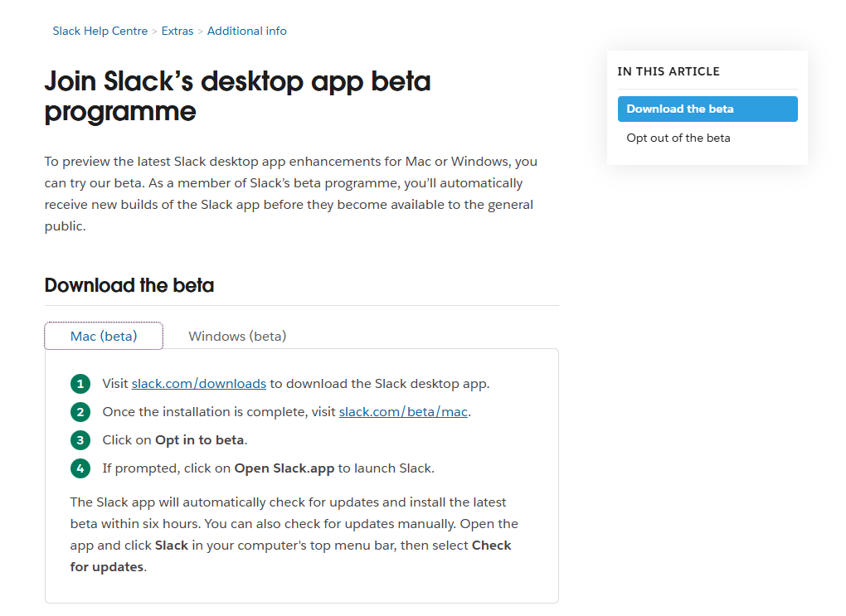Image resolution: width=846 pixels, height=616 pixels.
Task: Click the bold 'Opt in to beta' text
Action: tap(200, 440)
